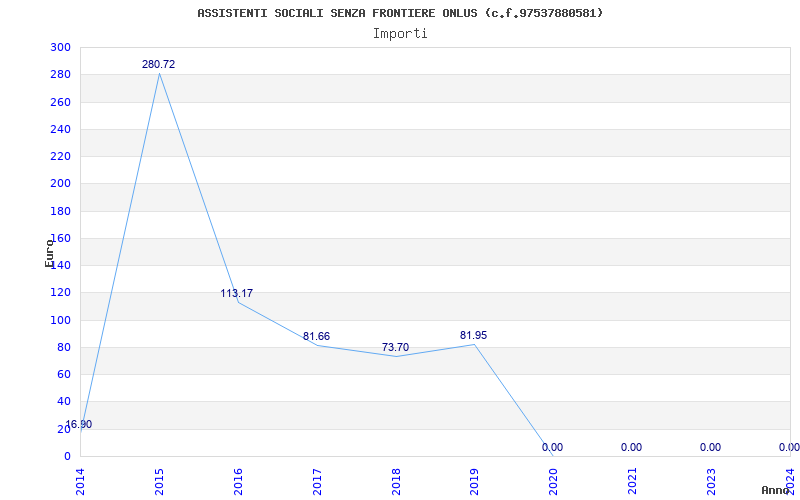Select the 113.17 data label at 2016
Viewport: 800px width, 500px height.
pyautogui.click(x=236, y=293)
